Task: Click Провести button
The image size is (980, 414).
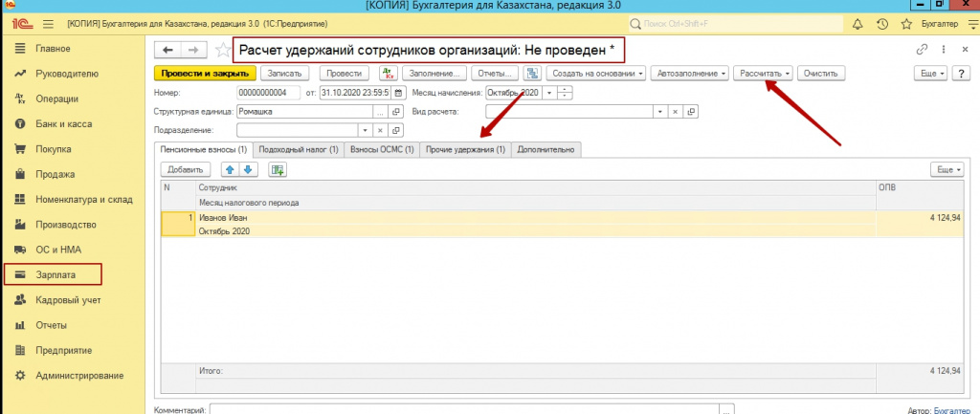Action: [x=344, y=73]
